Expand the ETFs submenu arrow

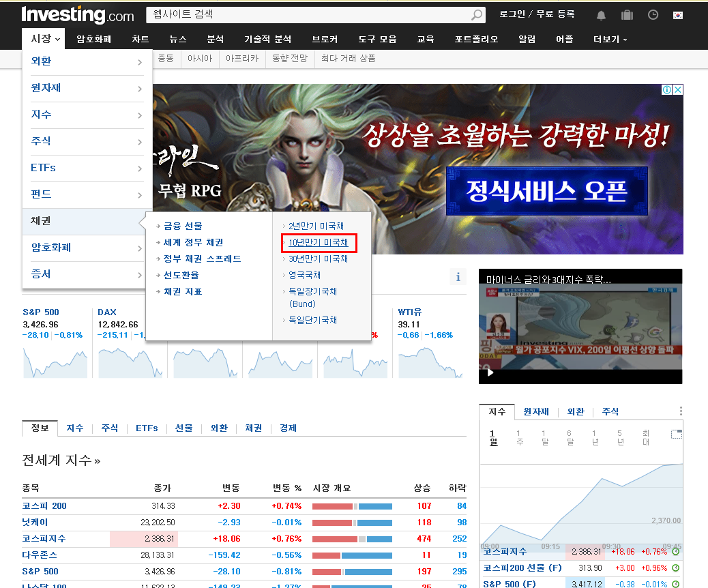pos(140,168)
